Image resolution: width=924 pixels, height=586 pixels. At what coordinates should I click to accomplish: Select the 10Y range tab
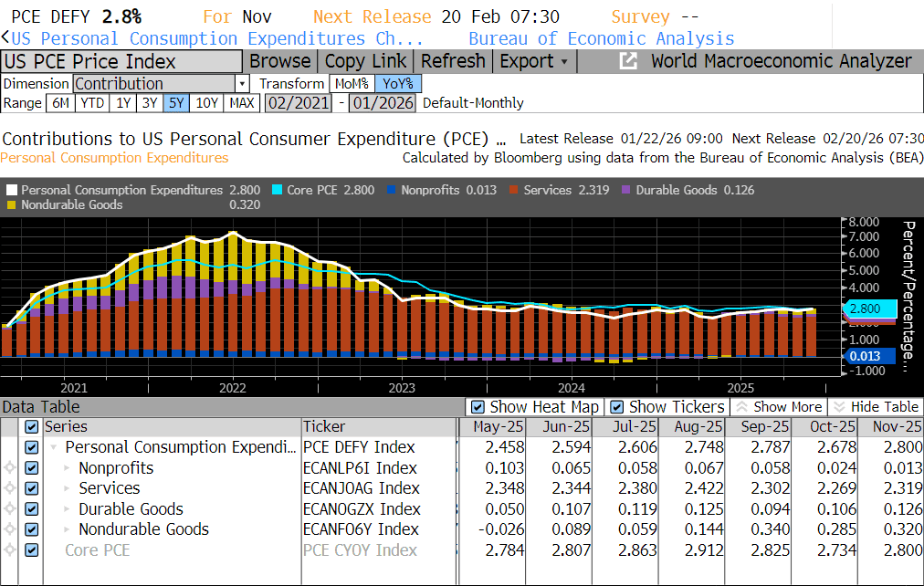(207, 103)
